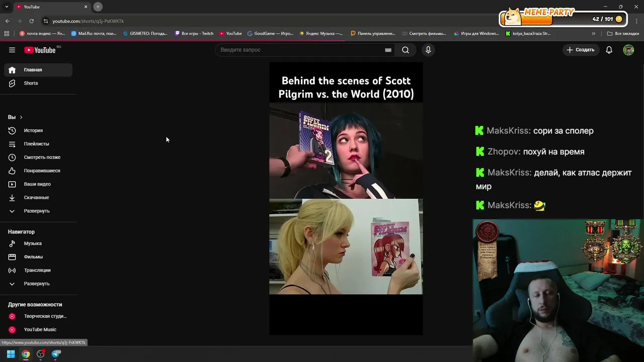The width and height of the screenshot is (644, 362).
Task: Click the taskbar icon between Chrome and Telegram
Action: (x=41, y=354)
